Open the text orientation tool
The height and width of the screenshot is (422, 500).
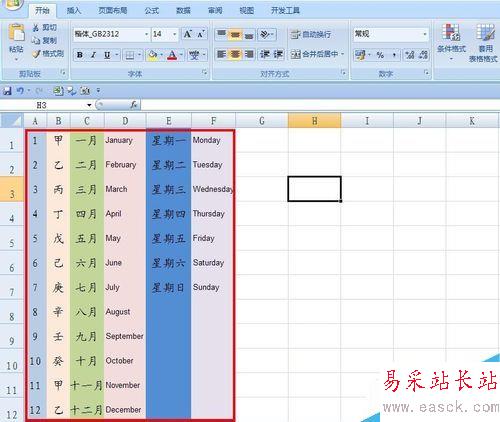point(266,34)
